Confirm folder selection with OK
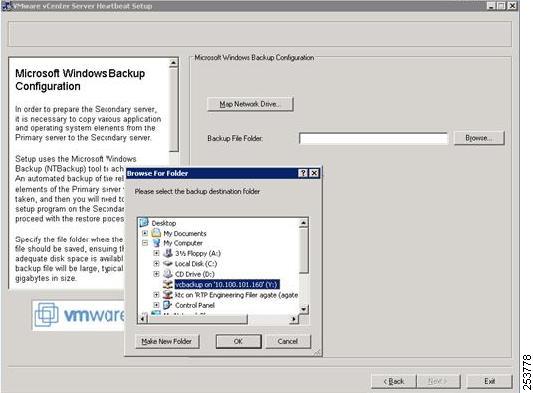 pyautogui.click(x=238, y=341)
